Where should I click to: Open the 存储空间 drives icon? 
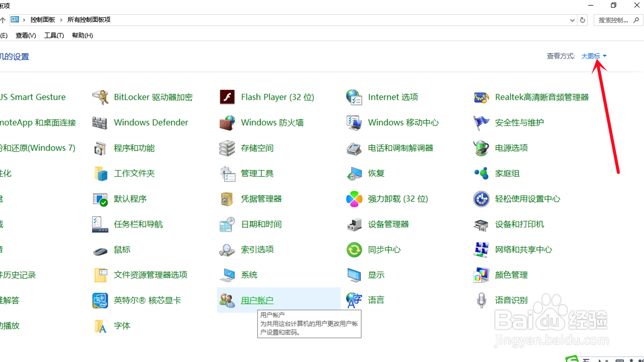coord(227,148)
